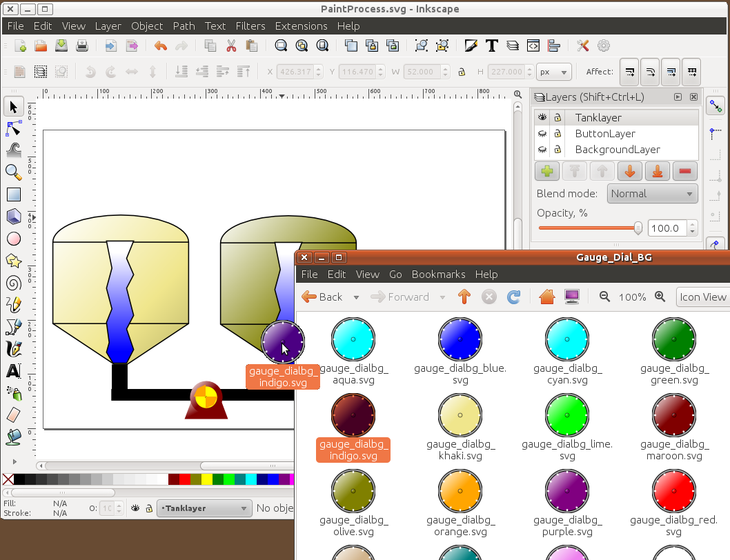Open the px units dropdown
This screenshot has height=560, width=730.
point(554,72)
